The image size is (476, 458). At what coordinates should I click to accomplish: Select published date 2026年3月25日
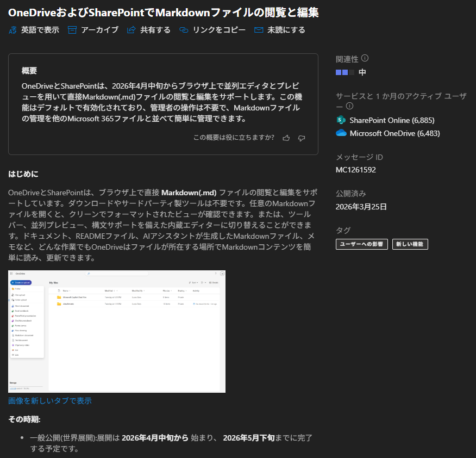tap(361, 207)
